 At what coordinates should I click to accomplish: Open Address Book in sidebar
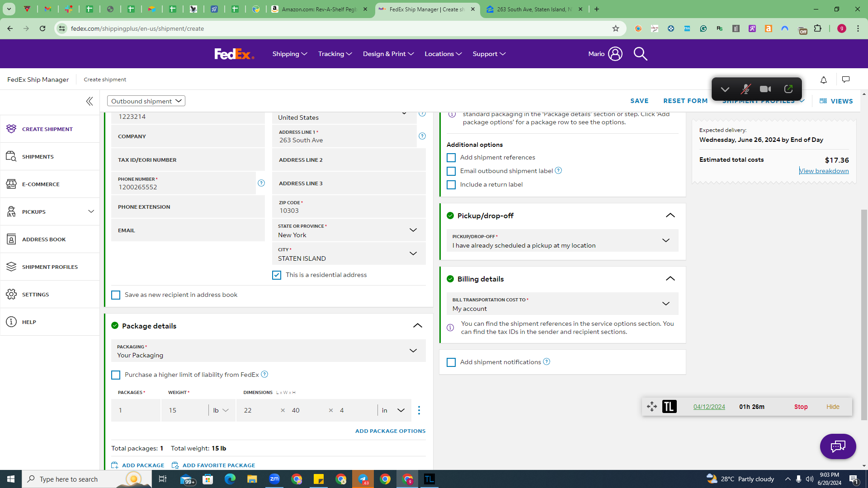point(50,239)
